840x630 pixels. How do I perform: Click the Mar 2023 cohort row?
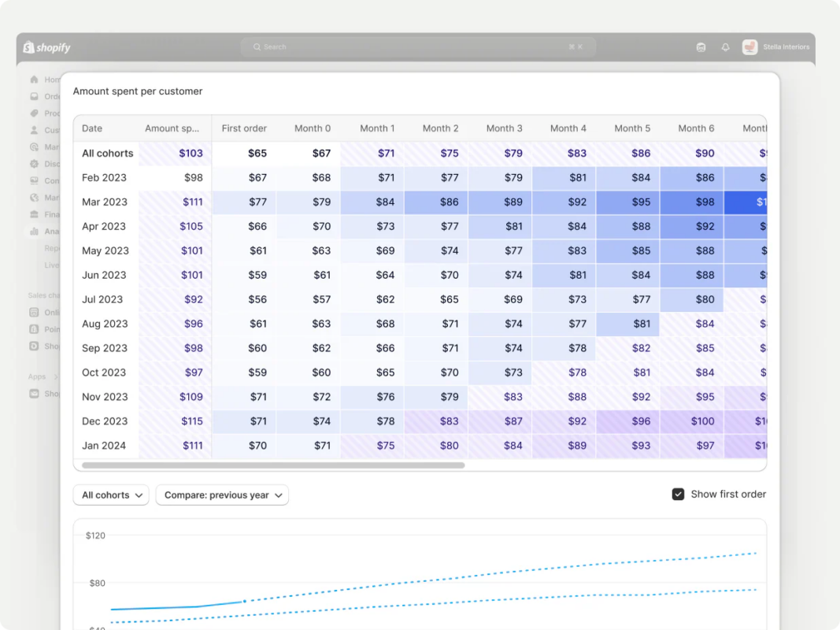105,202
